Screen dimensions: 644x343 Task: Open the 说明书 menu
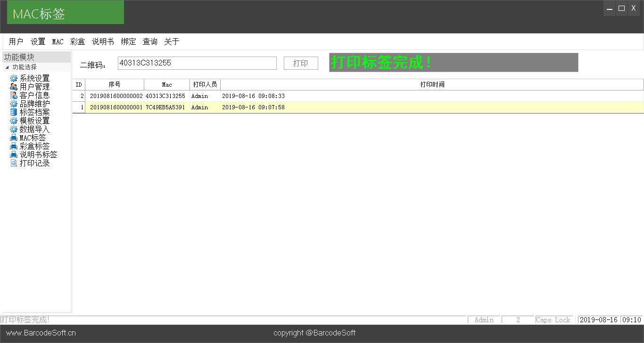(x=103, y=41)
